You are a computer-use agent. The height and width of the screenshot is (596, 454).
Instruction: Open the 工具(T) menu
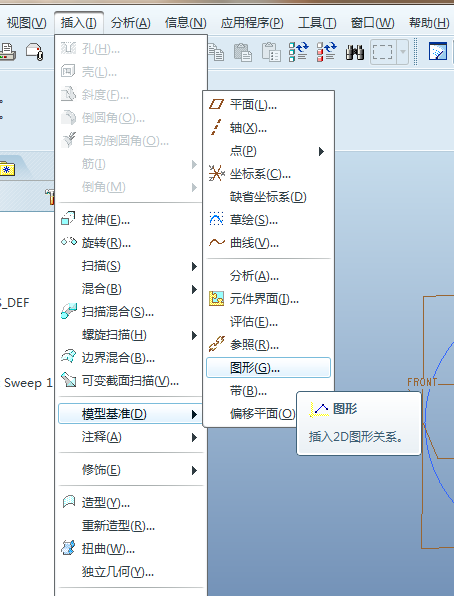tap(317, 23)
